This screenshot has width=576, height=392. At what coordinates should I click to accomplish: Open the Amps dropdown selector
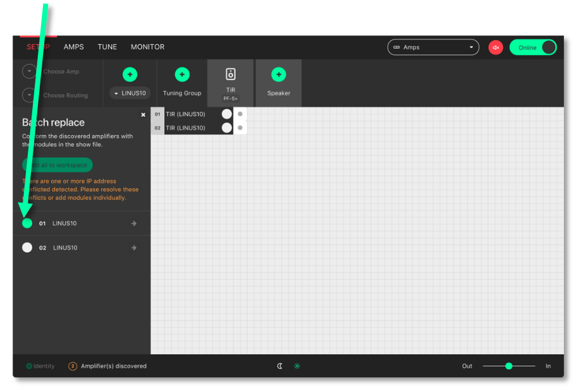coord(433,47)
